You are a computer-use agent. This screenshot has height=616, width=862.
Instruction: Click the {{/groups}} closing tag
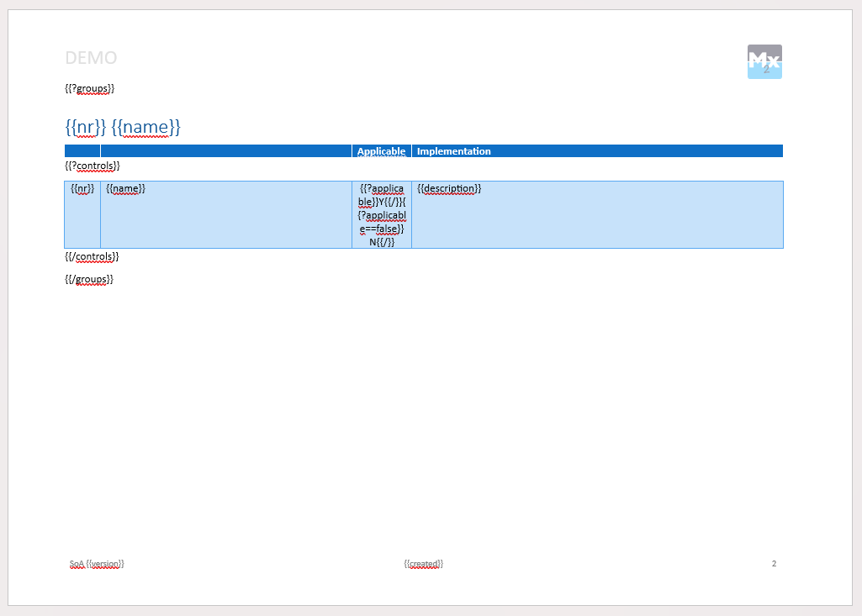[89, 279]
